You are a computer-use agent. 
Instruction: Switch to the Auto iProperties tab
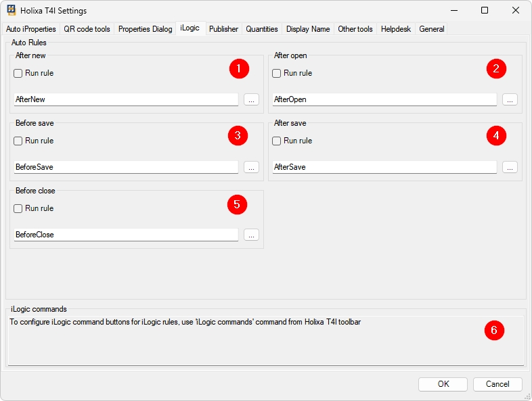(x=31, y=29)
